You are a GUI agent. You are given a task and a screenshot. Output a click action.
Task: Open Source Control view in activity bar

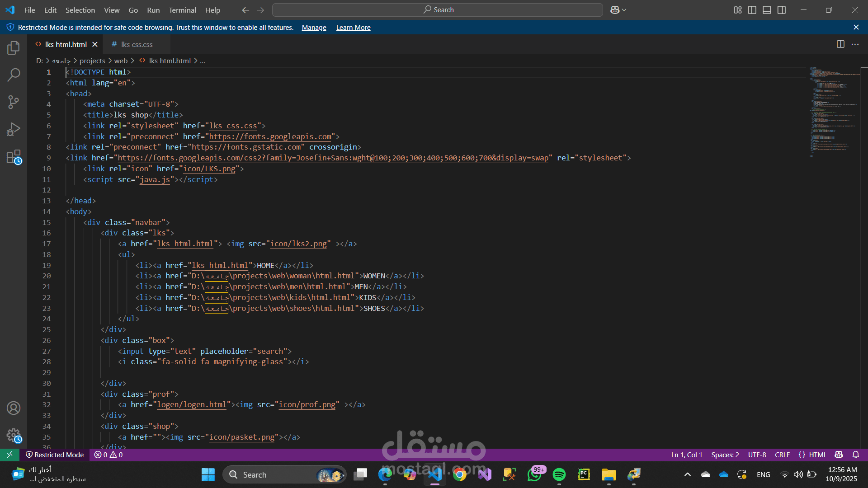coord(14,102)
